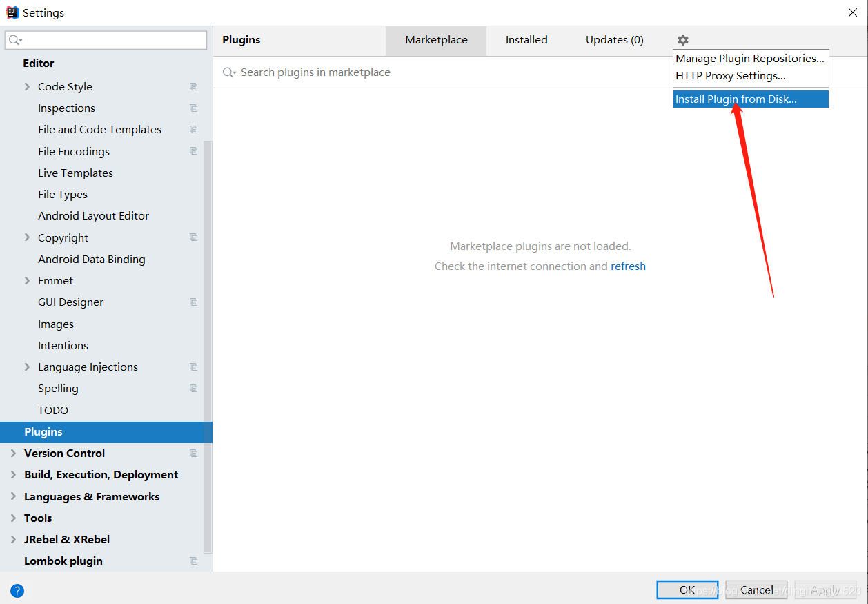Click the project-level icon beside File Encodings
Viewport: 868px width, 604px height.
[x=193, y=151]
